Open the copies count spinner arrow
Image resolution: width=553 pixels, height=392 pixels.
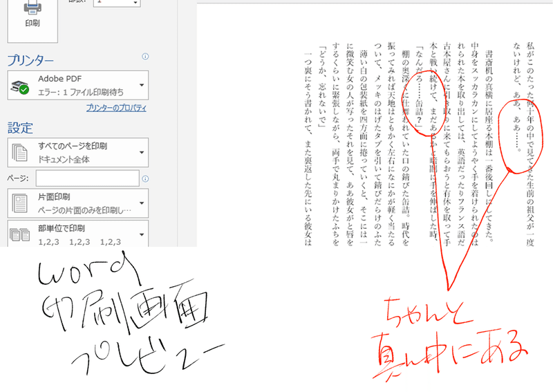coord(135,3)
